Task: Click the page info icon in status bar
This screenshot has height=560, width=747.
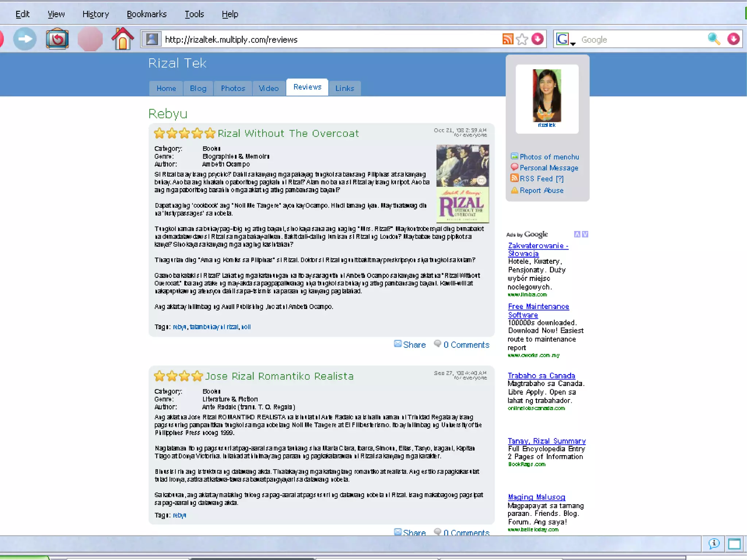Action: [x=714, y=544]
